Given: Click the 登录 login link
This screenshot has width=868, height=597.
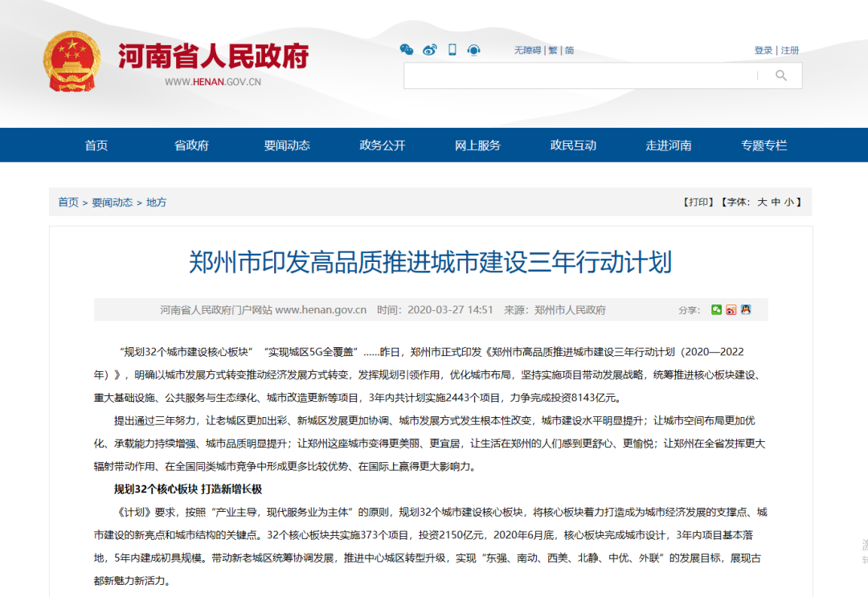Looking at the screenshot, I should [762, 49].
